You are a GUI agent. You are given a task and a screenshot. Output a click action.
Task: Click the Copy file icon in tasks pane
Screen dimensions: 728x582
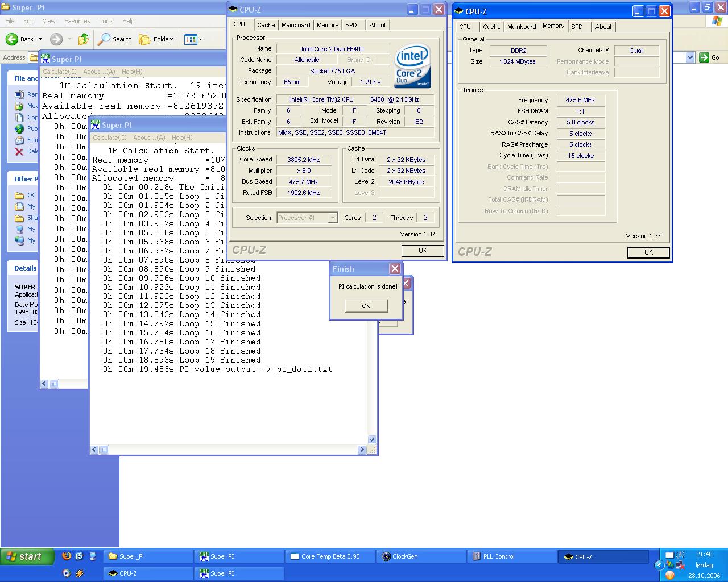[19, 117]
